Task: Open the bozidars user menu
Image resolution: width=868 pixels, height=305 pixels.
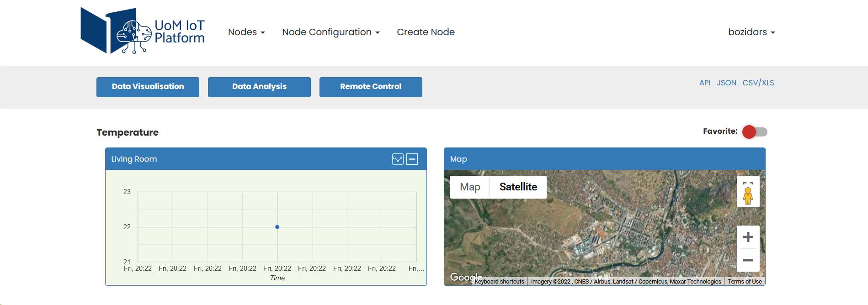Action: click(x=751, y=32)
